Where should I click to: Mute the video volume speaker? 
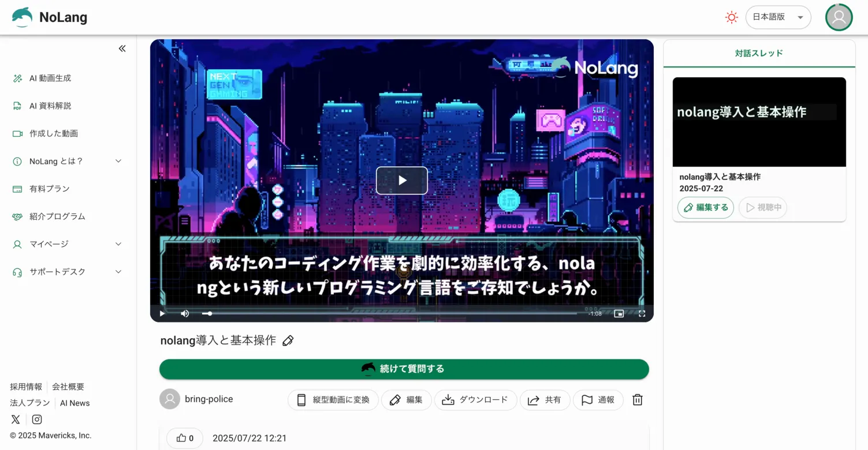185,314
